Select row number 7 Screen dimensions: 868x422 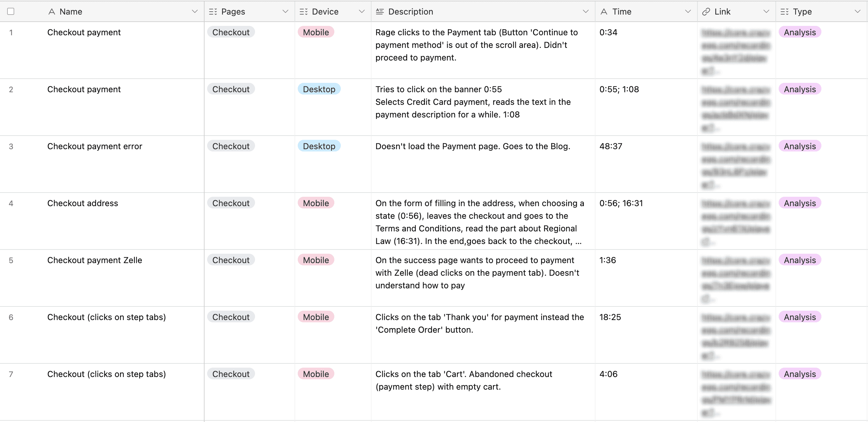point(11,374)
